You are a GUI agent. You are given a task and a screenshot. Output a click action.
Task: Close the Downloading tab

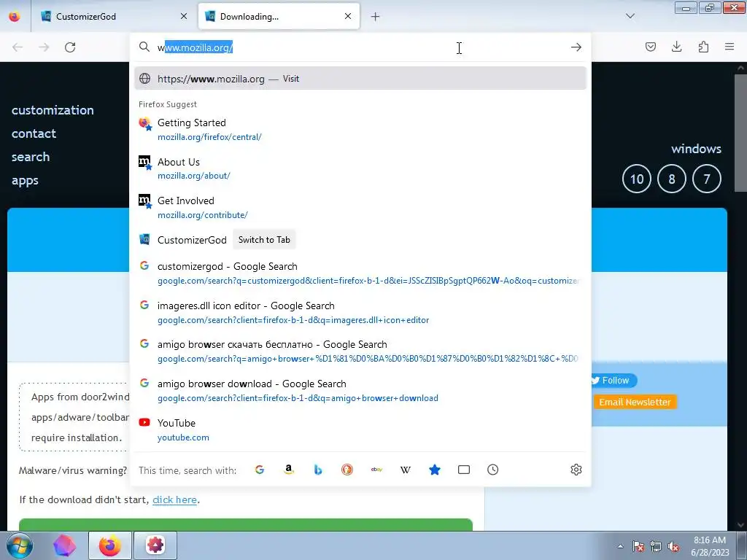[348, 16]
